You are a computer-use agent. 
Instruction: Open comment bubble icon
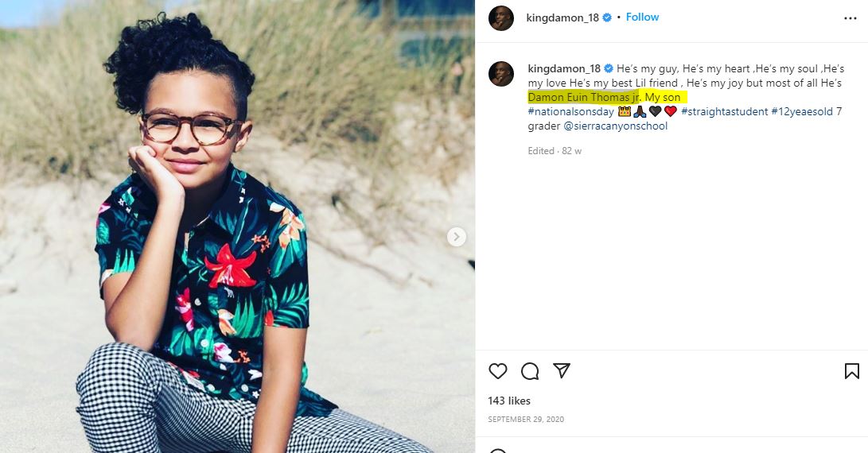(530, 370)
